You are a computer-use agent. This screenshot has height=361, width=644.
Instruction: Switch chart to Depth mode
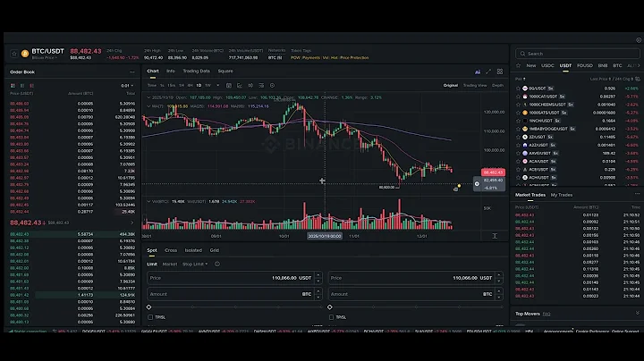497,85
